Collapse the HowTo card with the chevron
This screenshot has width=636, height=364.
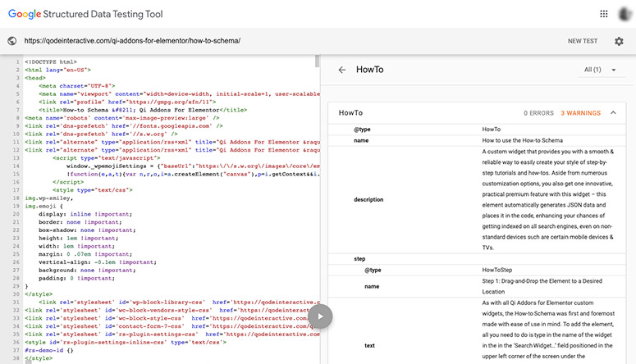611,112
